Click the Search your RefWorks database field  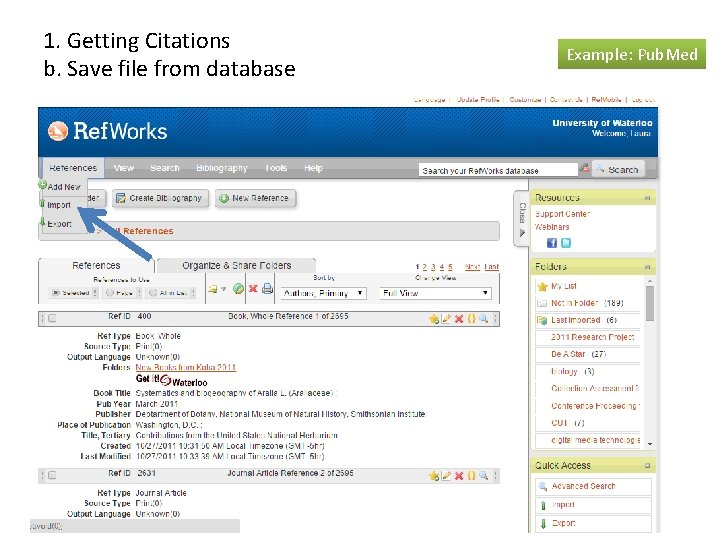point(498,170)
